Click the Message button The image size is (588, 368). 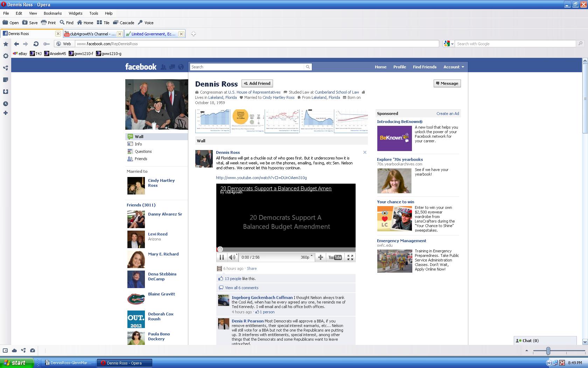point(447,83)
